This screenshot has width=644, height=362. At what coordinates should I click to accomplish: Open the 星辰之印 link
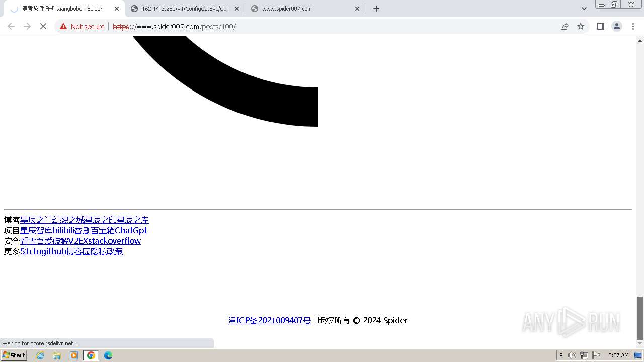pyautogui.click(x=101, y=220)
